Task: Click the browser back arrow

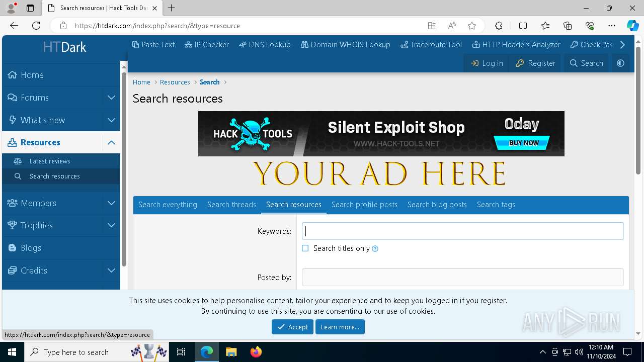Action: (x=14, y=26)
